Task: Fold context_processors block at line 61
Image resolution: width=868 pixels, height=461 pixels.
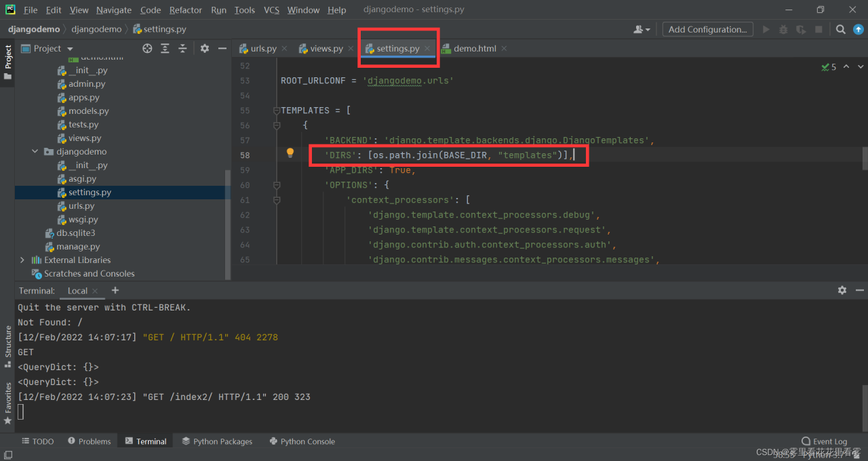Action: pyautogui.click(x=276, y=200)
